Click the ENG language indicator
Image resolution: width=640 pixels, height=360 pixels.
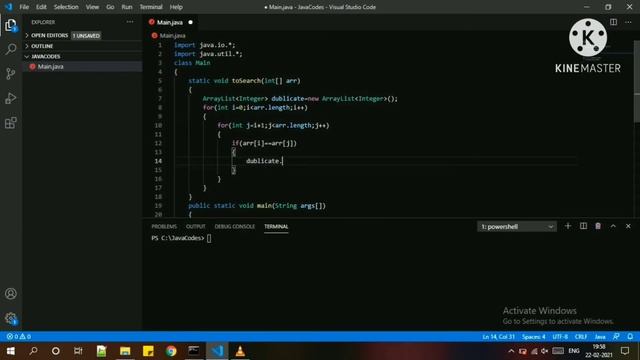pyautogui.click(x=574, y=351)
